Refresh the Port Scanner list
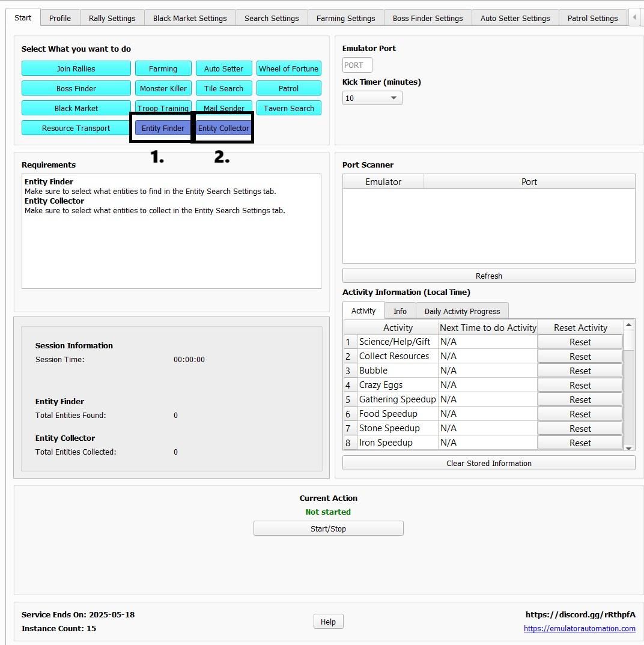 [x=489, y=276]
